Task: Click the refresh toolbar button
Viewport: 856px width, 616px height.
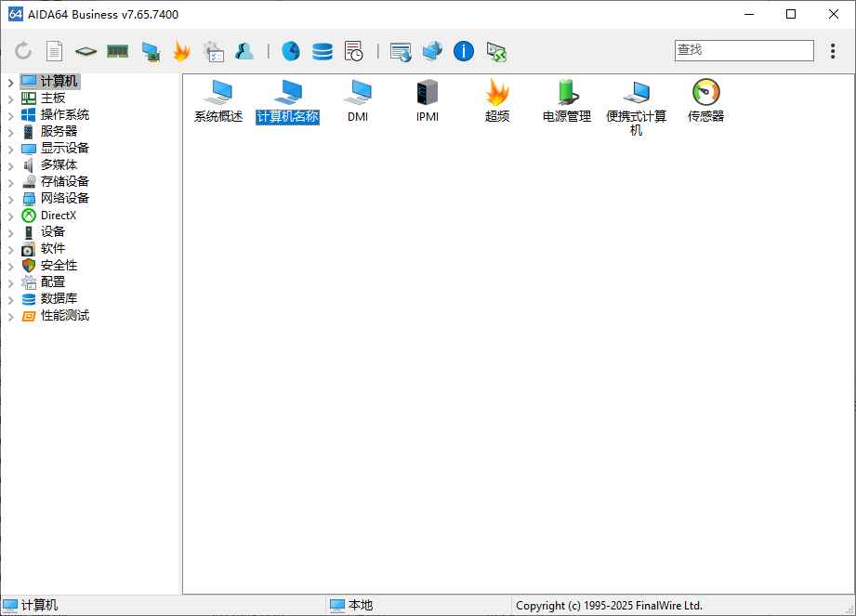Action: (22, 51)
